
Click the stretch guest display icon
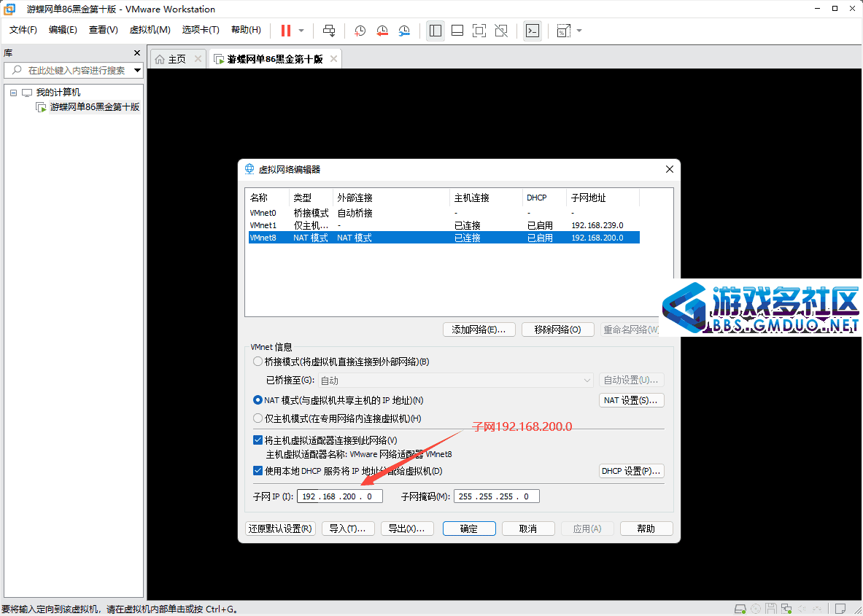[x=564, y=31]
